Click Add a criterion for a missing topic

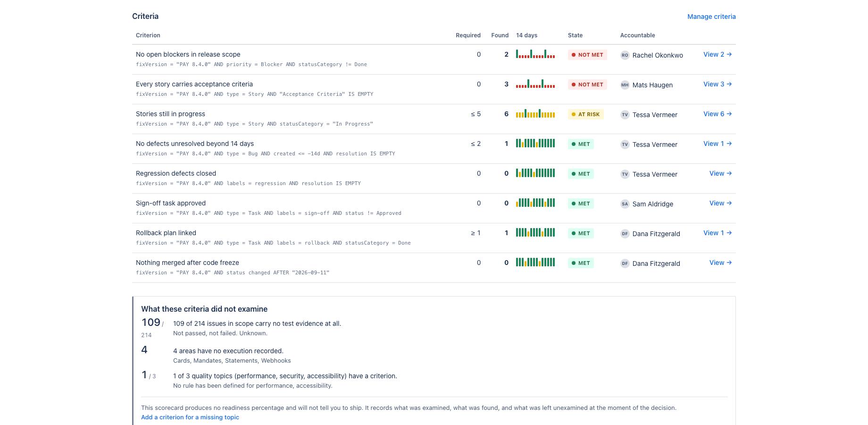pyautogui.click(x=190, y=417)
